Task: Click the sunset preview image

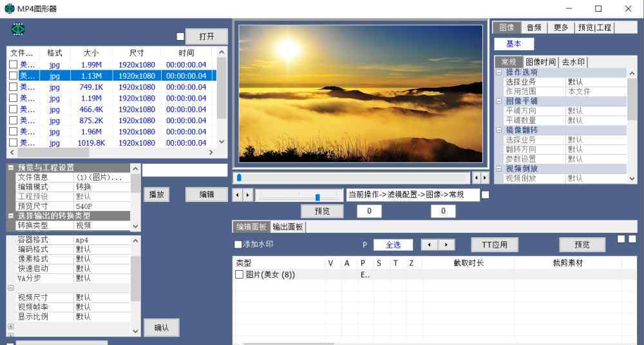Action: coord(361,94)
